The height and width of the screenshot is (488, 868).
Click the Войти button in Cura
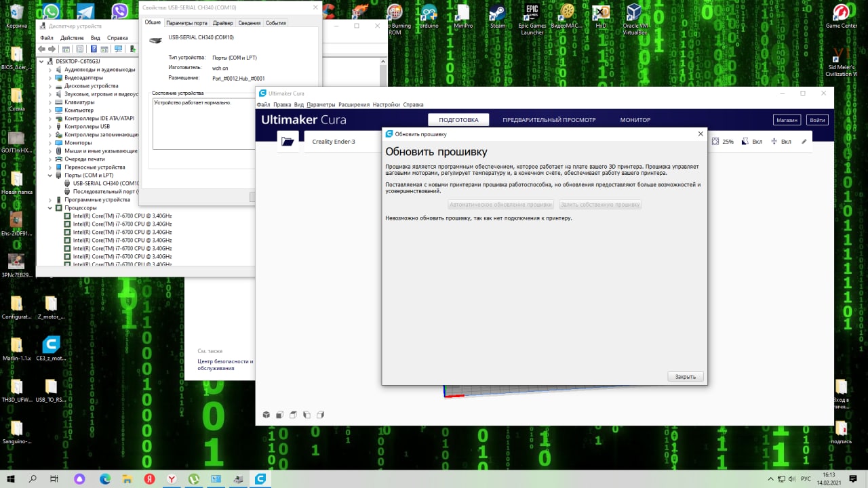(817, 120)
